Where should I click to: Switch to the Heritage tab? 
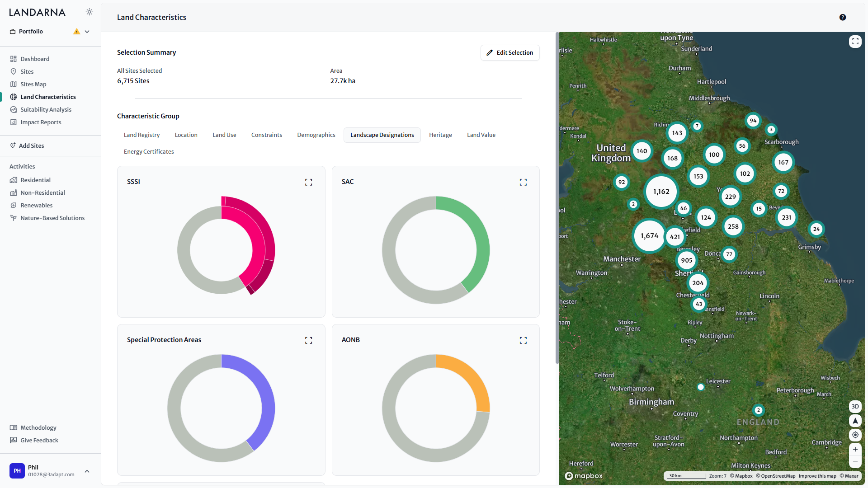tap(440, 135)
